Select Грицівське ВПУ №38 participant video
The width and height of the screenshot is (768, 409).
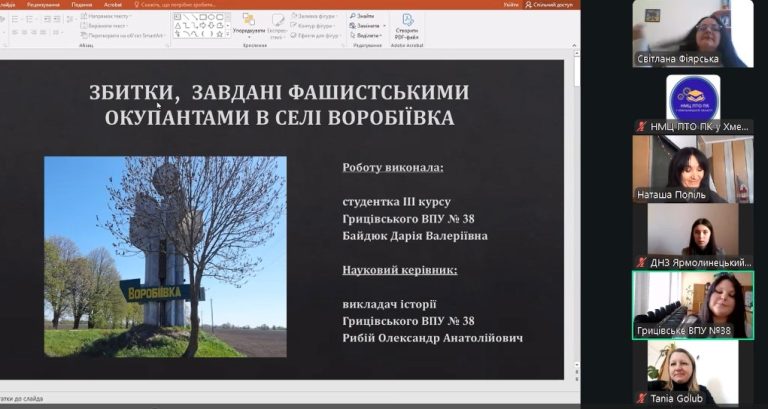pyautogui.click(x=692, y=305)
